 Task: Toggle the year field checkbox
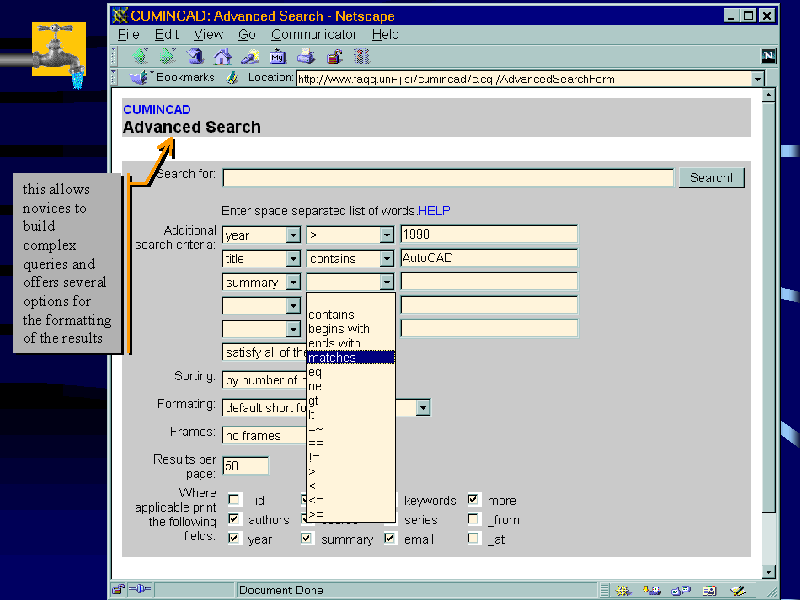pos(234,539)
